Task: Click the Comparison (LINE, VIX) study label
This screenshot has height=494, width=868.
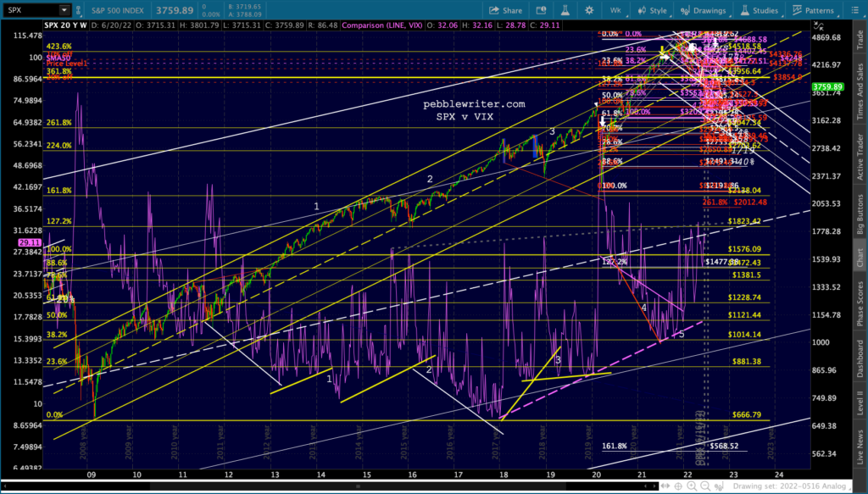Action: tap(382, 25)
